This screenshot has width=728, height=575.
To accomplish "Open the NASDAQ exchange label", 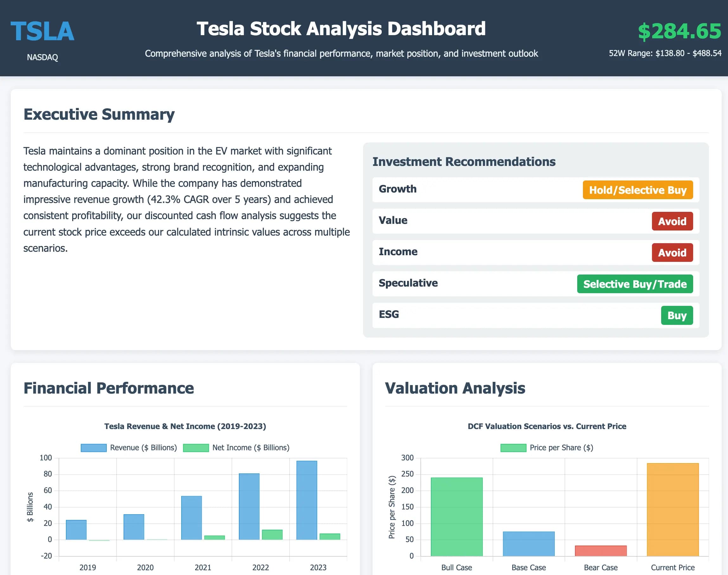I will 42,57.
